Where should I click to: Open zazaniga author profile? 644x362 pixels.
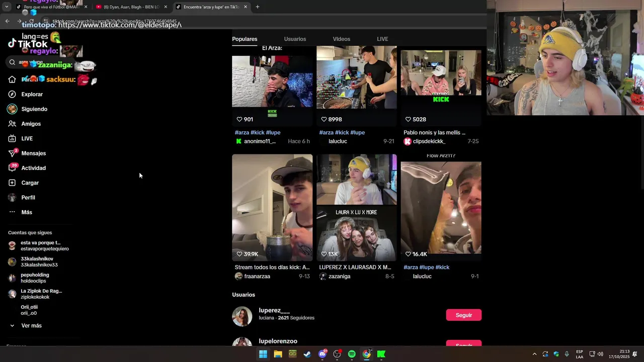pyautogui.click(x=341, y=277)
